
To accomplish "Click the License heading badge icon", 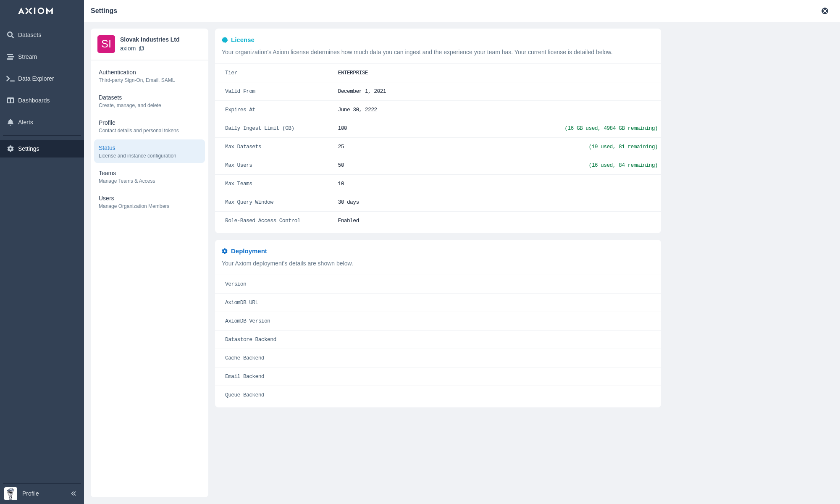I will pos(225,40).
